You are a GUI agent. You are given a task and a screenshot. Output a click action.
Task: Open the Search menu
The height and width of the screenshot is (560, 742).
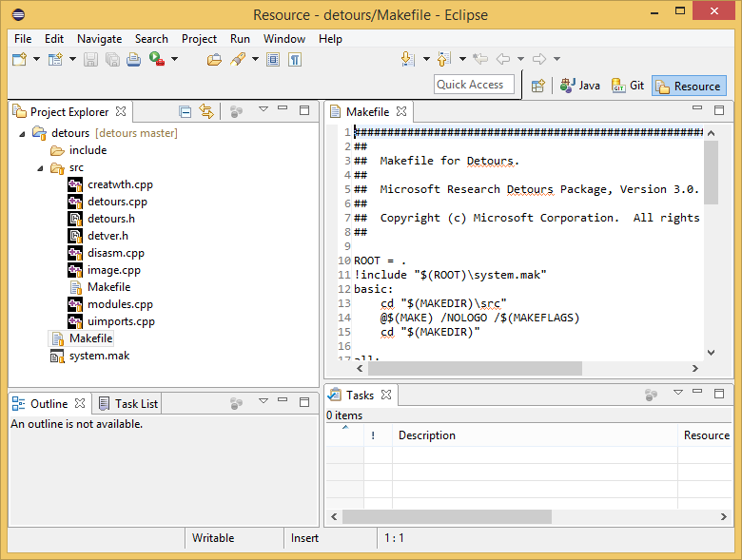(151, 39)
